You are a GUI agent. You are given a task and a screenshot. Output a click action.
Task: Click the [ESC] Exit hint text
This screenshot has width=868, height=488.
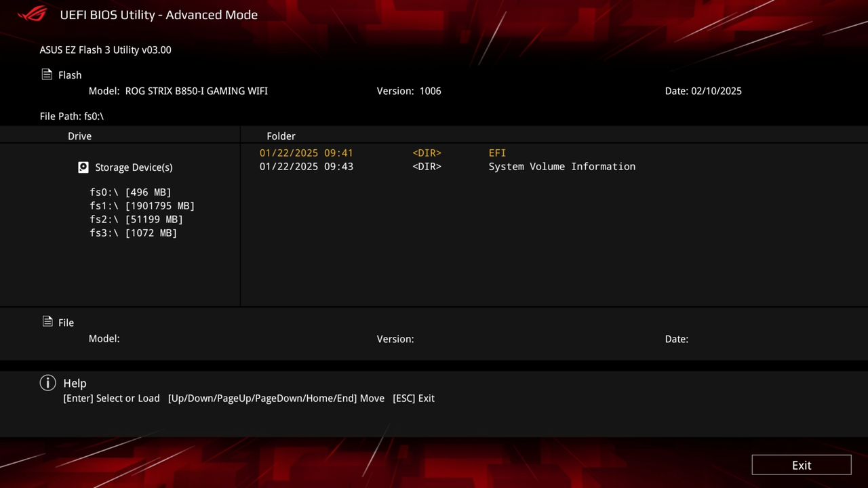coord(414,399)
